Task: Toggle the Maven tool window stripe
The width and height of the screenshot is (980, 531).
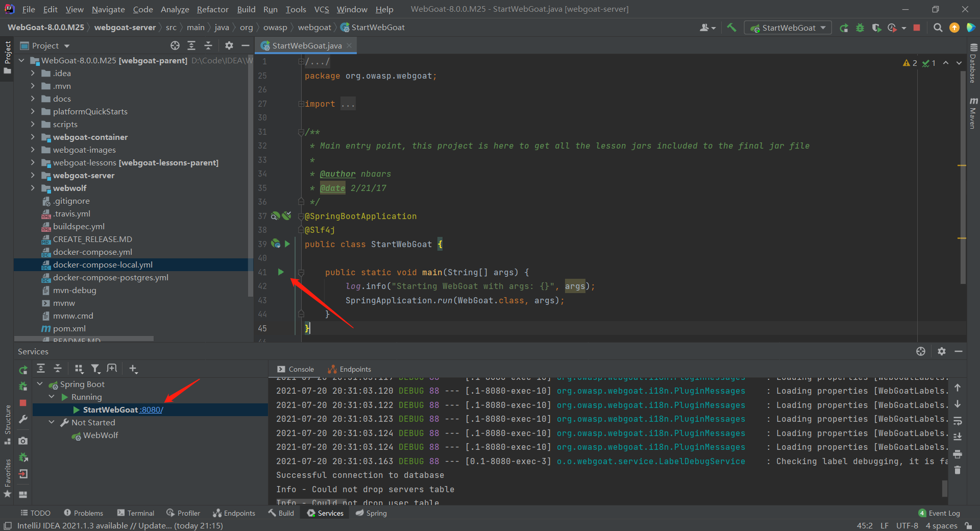Action: [973, 112]
